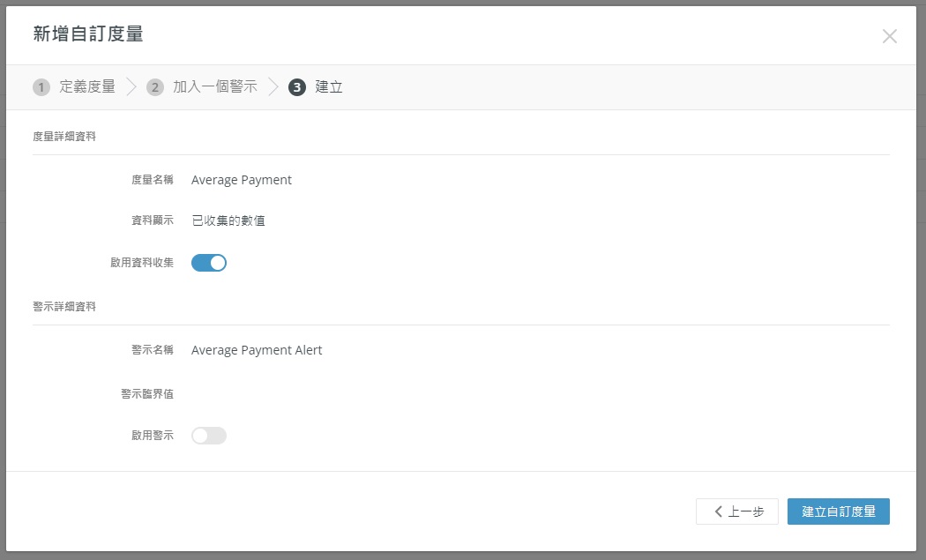Image resolution: width=926 pixels, height=560 pixels.
Task: Click the chevron after 加入一個警示 step
Action: pos(273,87)
